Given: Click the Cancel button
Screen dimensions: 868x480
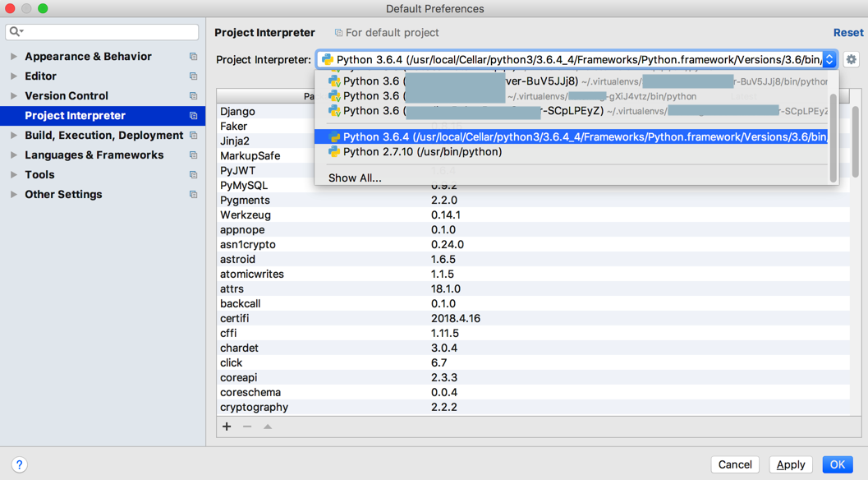Looking at the screenshot, I should (735, 464).
